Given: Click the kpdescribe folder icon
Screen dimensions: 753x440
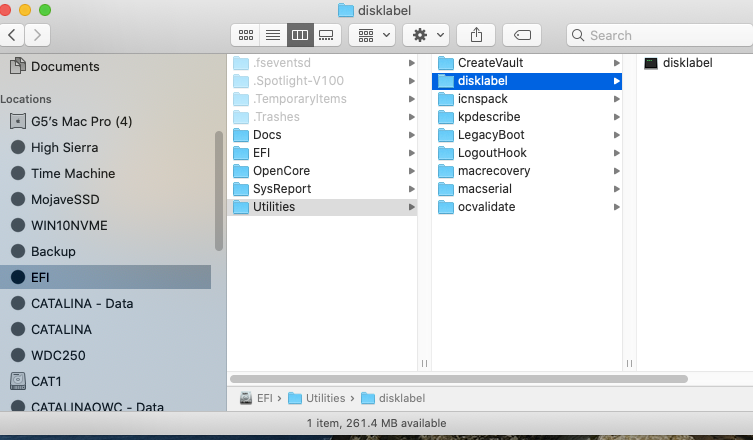Looking at the screenshot, I should [x=446, y=117].
